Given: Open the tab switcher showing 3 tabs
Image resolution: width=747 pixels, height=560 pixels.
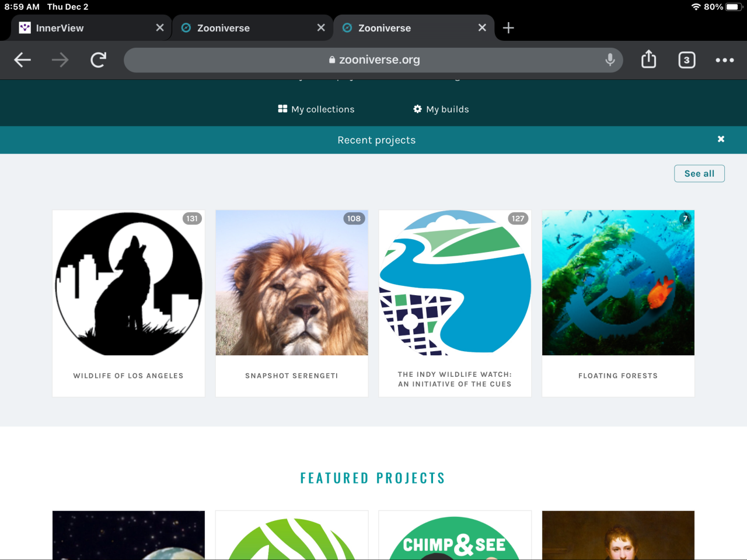Looking at the screenshot, I should [x=687, y=60].
